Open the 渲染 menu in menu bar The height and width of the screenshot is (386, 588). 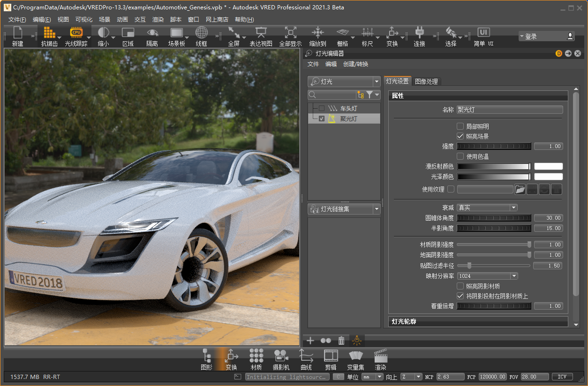(158, 20)
